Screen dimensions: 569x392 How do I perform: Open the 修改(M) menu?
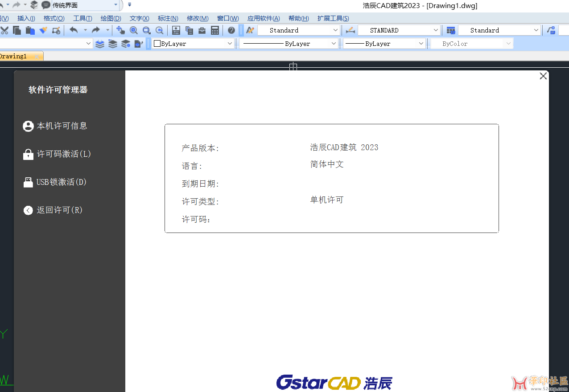(x=198, y=18)
